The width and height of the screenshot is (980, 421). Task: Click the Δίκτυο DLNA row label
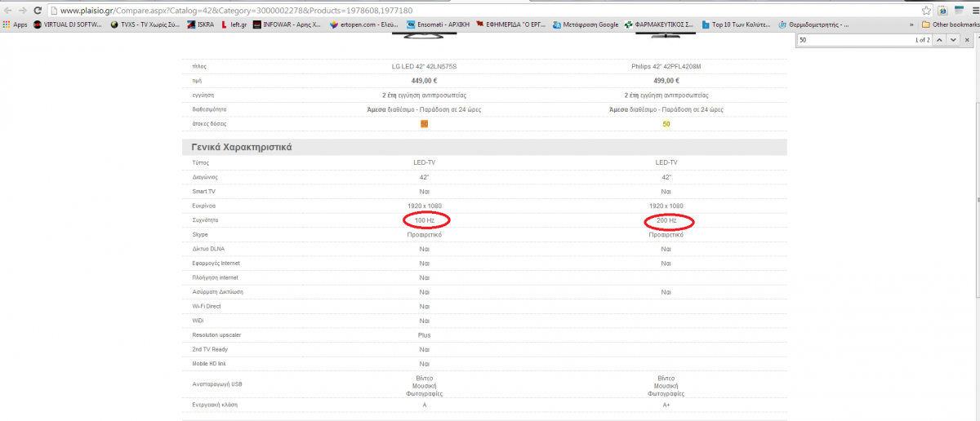pos(208,249)
